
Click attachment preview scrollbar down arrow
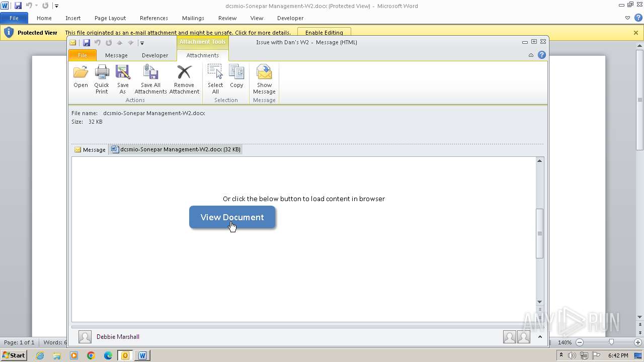(x=540, y=302)
